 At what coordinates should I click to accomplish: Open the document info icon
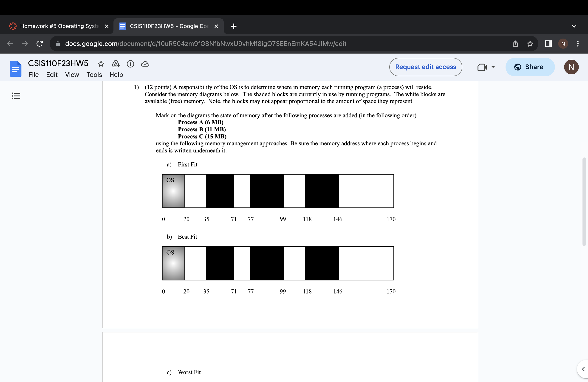pos(130,64)
